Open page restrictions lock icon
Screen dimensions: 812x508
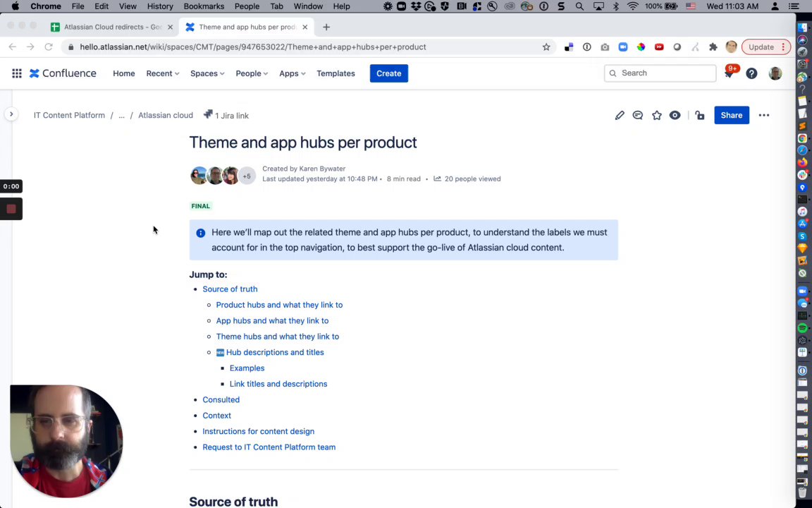click(700, 115)
